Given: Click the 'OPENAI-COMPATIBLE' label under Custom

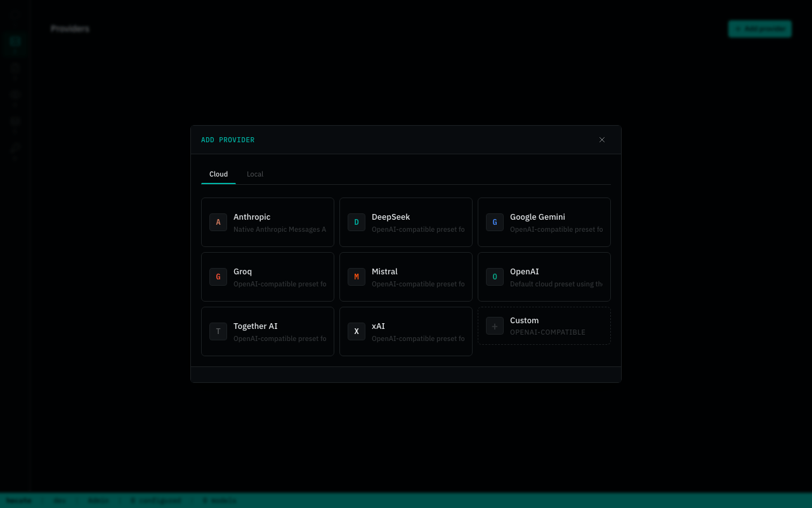Looking at the screenshot, I should (547, 332).
